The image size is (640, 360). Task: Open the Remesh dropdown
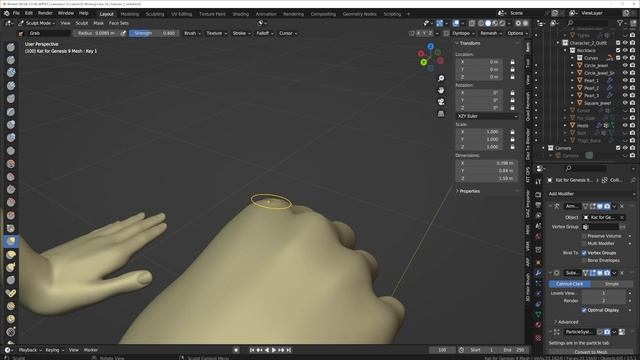coord(491,33)
